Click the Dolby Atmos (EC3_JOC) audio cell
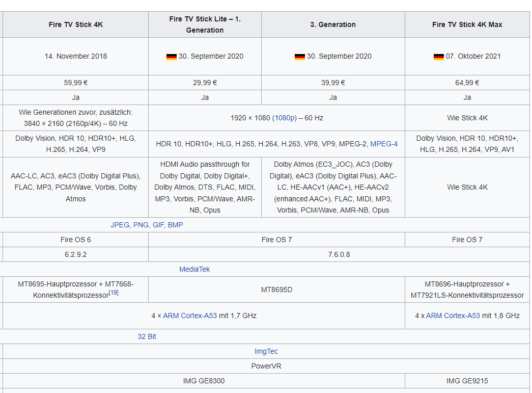Image resolution: width=532 pixels, height=393 pixels. pos(333,187)
